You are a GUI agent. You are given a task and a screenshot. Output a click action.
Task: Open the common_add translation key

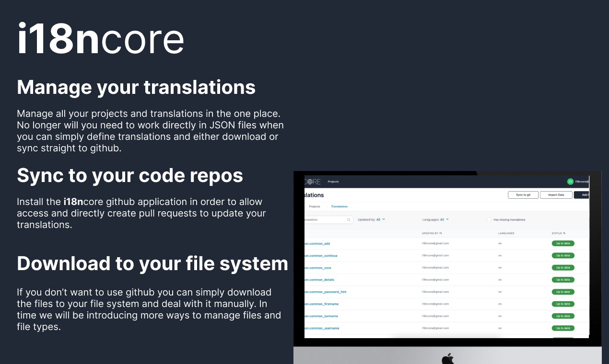(317, 243)
